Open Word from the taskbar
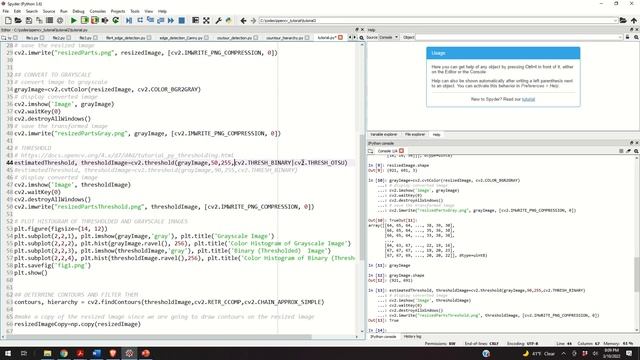Image resolution: width=640 pixels, height=360 pixels. [96, 353]
